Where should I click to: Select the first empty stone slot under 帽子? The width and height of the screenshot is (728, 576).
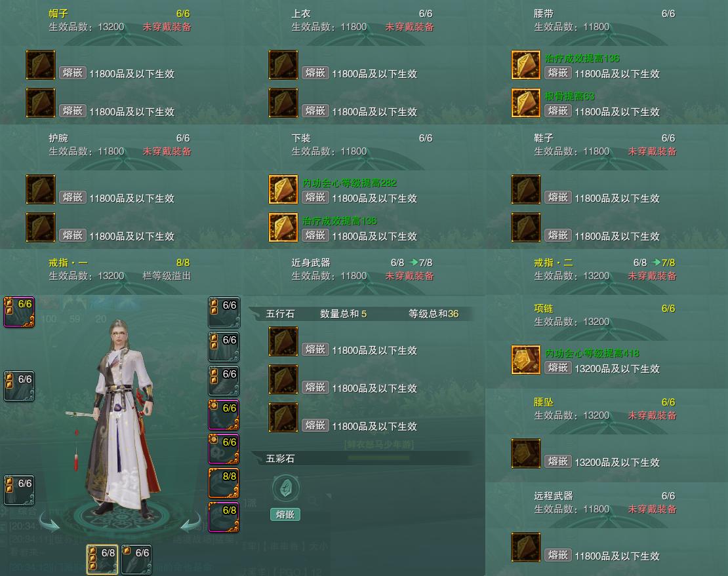click(41, 65)
